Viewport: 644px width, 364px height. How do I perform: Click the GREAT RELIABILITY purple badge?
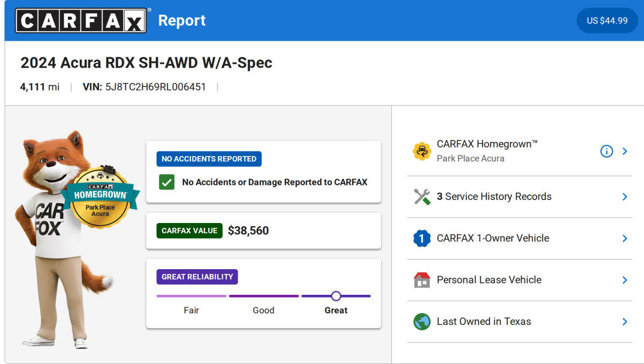pos(197,277)
